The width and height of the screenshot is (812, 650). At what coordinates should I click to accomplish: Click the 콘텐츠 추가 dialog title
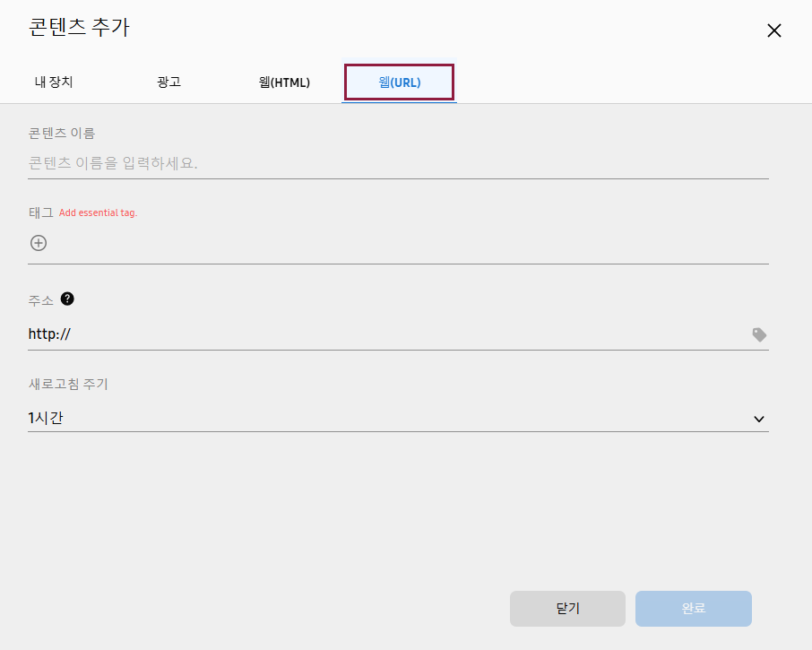tap(79, 28)
